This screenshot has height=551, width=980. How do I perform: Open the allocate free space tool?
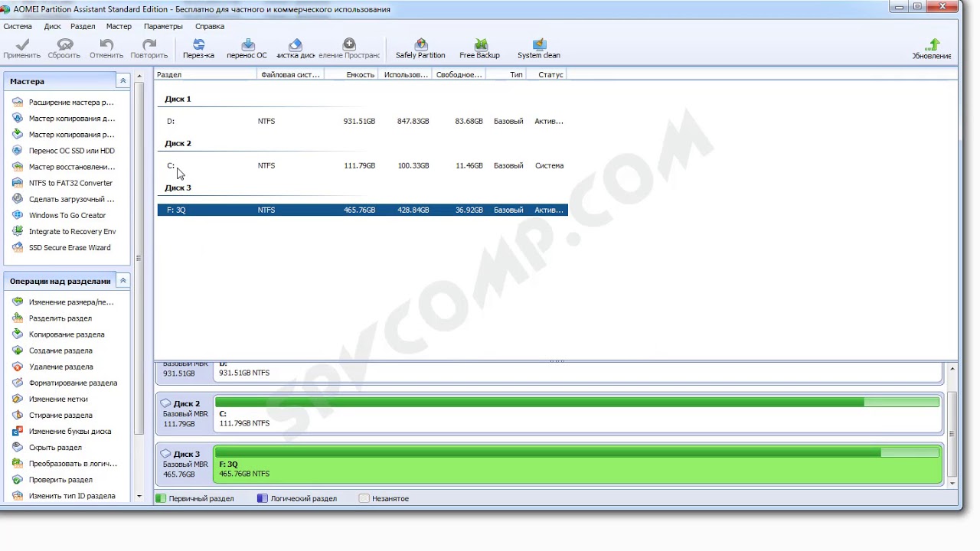pyautogui.click(x=349, y=48)
